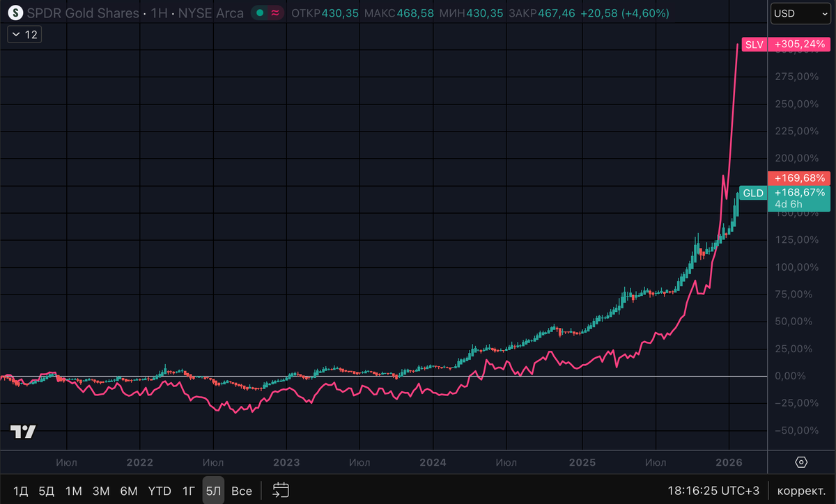Click the +169,68% red price label
Image resolution: width=836 pixels, height=504 pixels.
click(798, 178)
